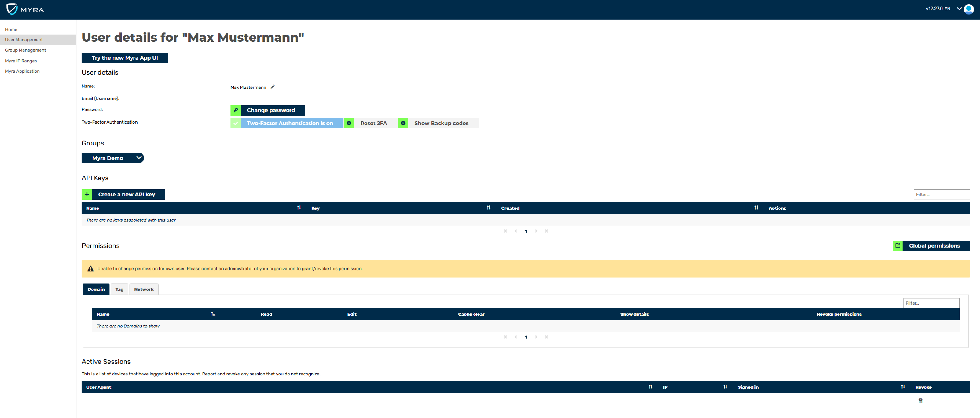Click the Cache clear column header
The height and width of the screenshot is (418, 980).
(471, 314)
